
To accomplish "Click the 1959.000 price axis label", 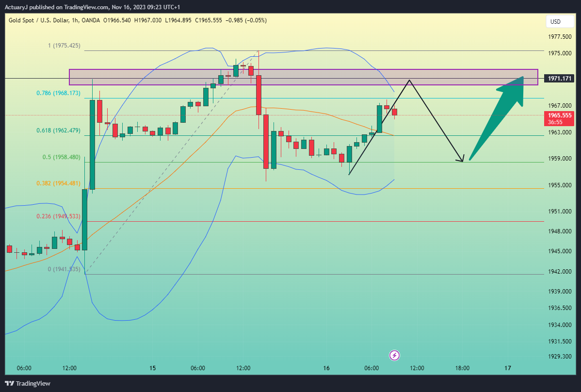I will coord(560,159).
